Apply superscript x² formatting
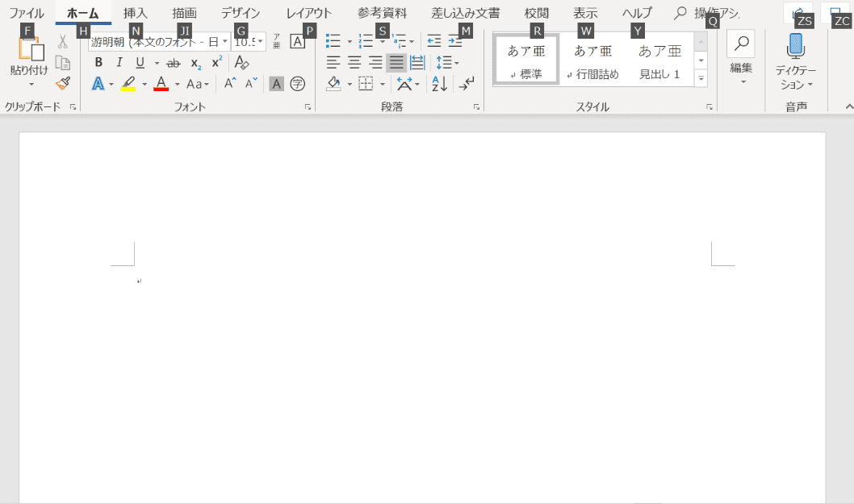 point(217,63)
